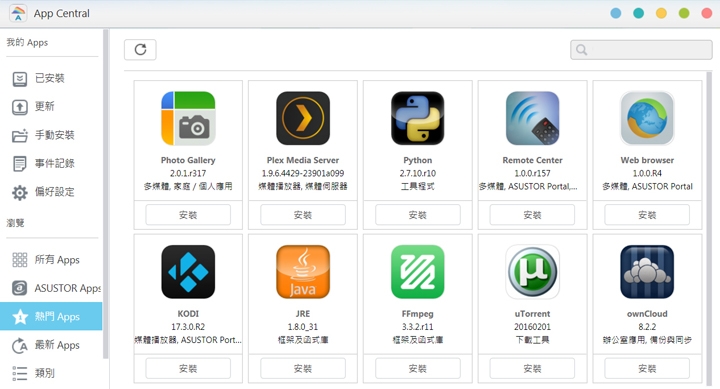Open the Photo Gallery app icon
The image size is (720, 389).
tap(188, 118)
